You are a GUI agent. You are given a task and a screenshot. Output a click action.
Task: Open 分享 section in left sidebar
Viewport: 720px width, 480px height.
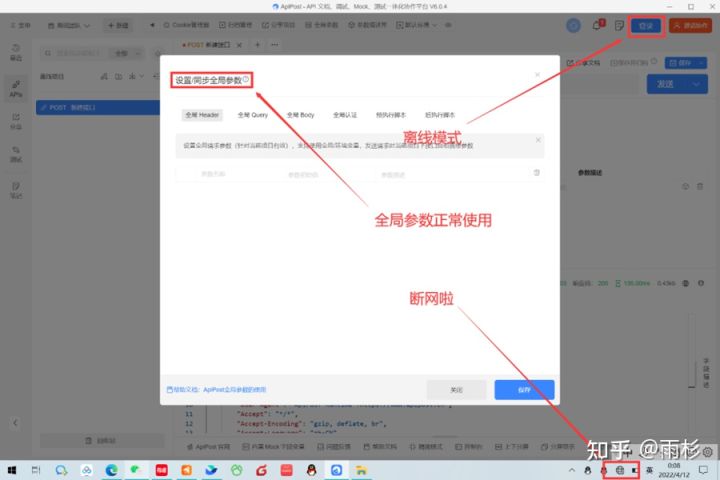tap(16, 122)
